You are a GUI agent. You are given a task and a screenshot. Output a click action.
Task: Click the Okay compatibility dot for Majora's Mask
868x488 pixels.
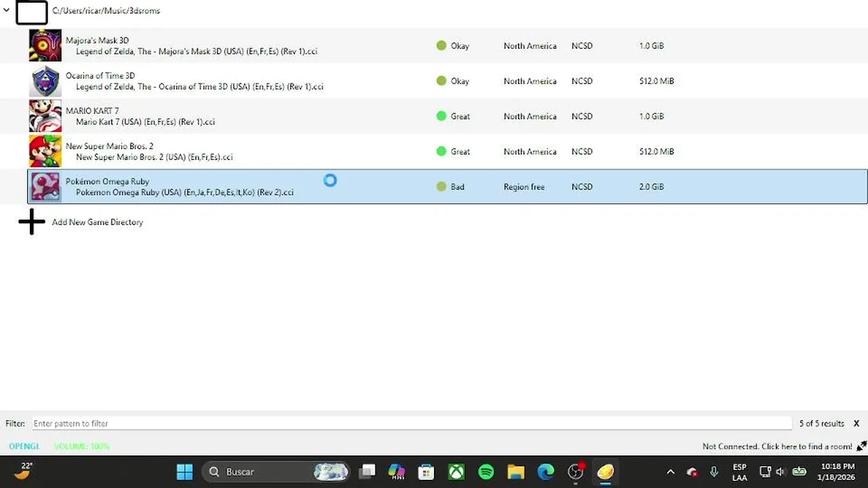[x=441, y=45]
